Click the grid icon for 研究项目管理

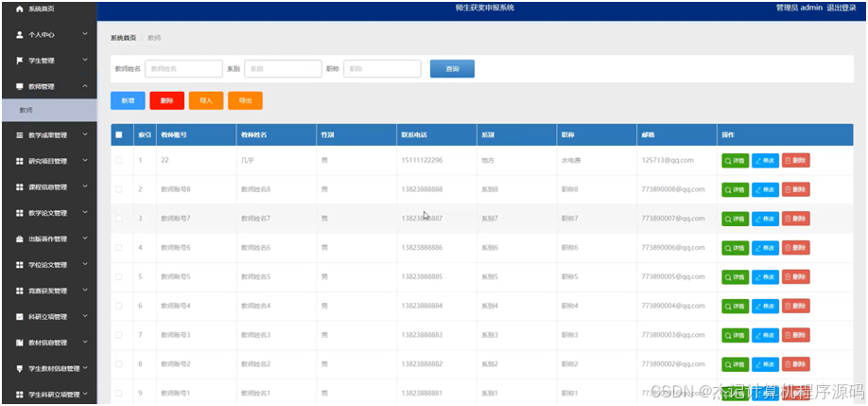[x=19, y=161]
